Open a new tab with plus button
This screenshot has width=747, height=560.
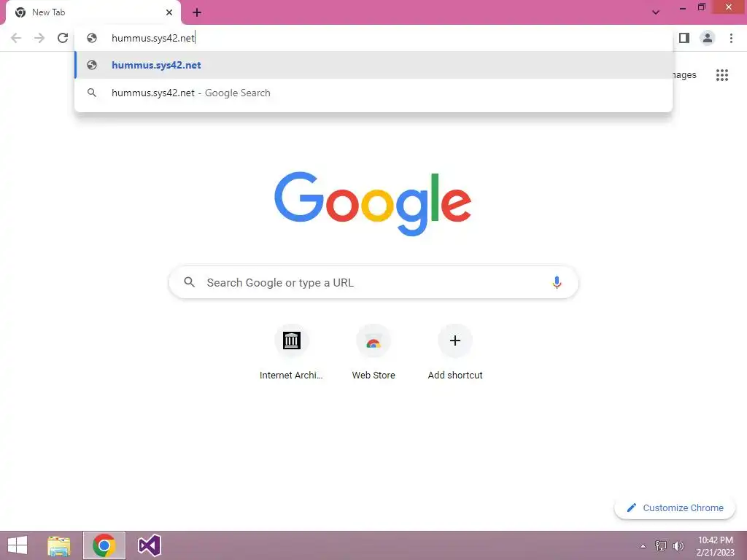(x=197, y=12)
